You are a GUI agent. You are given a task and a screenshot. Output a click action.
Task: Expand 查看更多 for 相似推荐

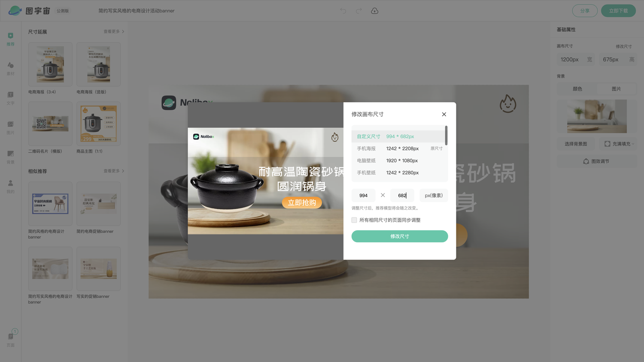coord(114,171)
